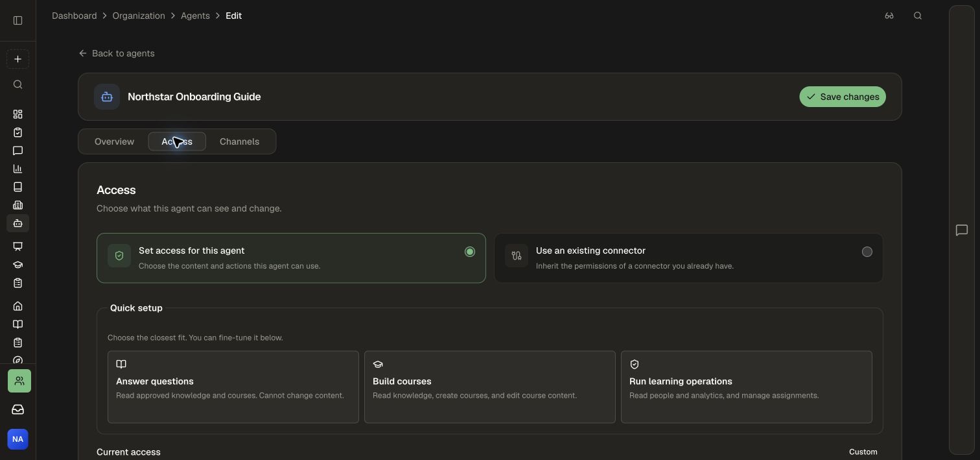Click the robot icon beside agent name

(107, 97)
